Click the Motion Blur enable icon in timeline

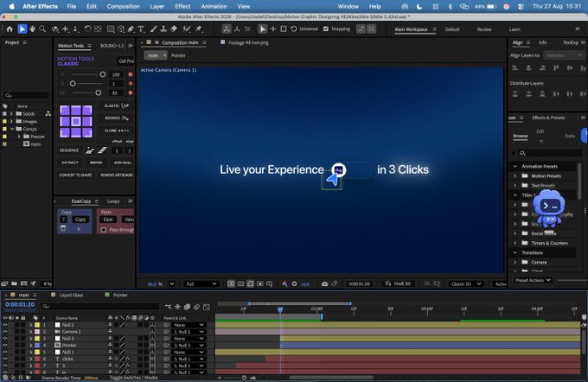(x=197, y=307)
